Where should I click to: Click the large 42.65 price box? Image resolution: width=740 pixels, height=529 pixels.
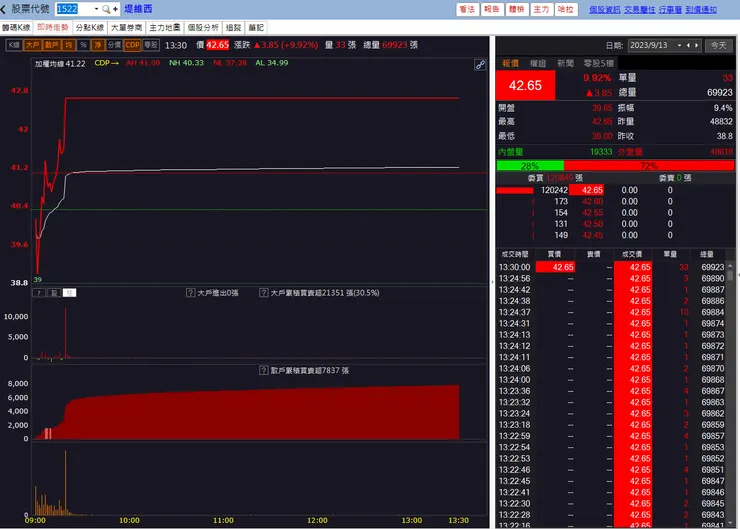coord(525,85)
